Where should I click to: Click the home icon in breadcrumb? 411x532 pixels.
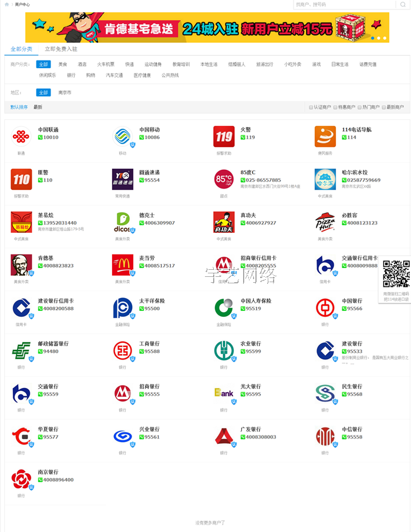[x=7, y=5]
